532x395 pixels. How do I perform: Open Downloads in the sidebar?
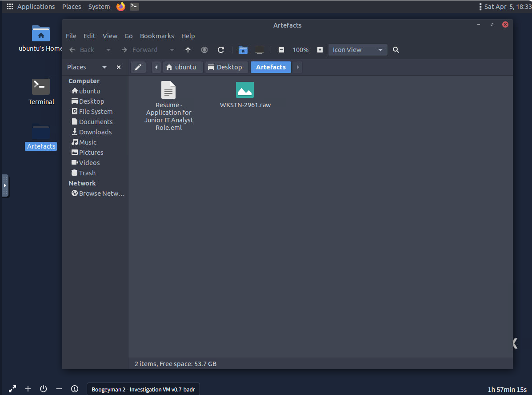tap(92, 132)
